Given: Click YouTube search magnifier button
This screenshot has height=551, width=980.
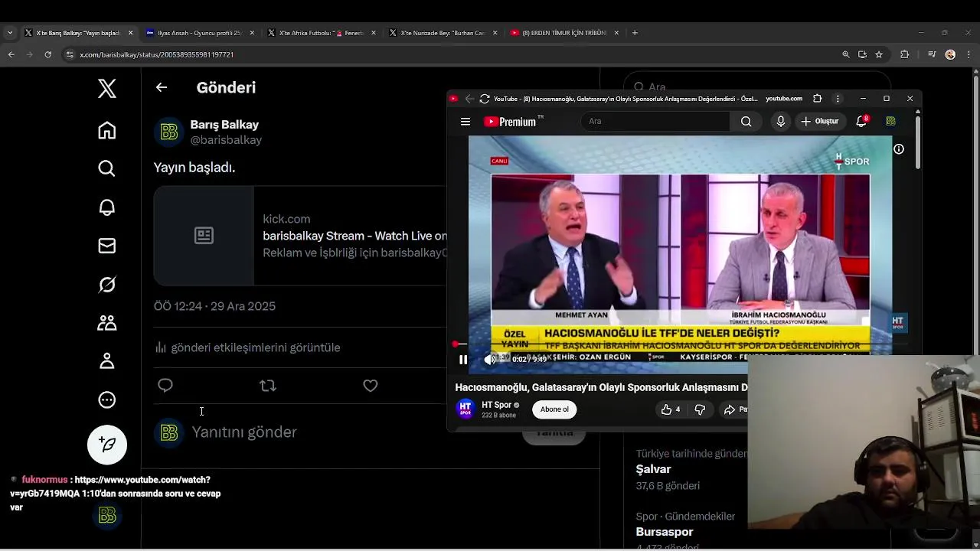Looking at the screenshot, I should [x=746, y=122].
